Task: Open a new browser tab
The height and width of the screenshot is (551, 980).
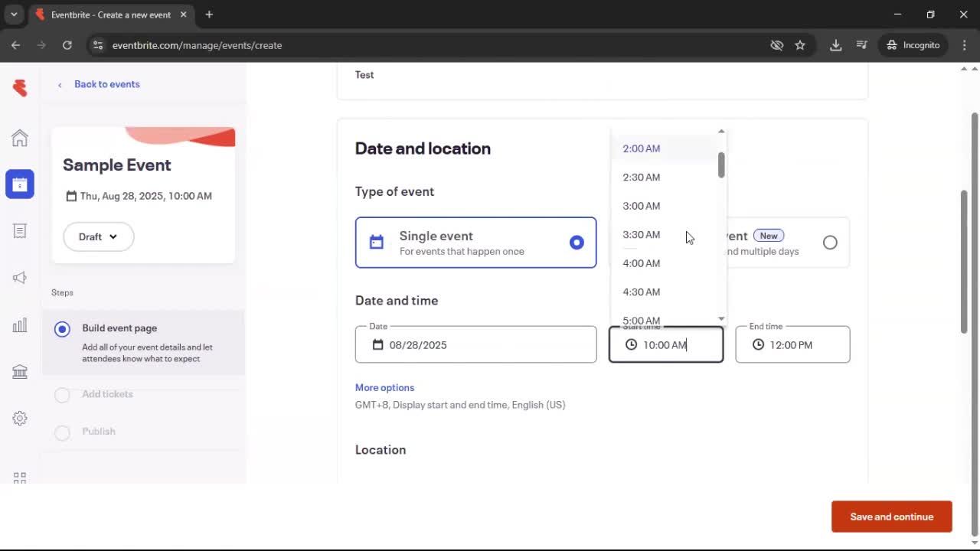Action: (x=209, y=15)
